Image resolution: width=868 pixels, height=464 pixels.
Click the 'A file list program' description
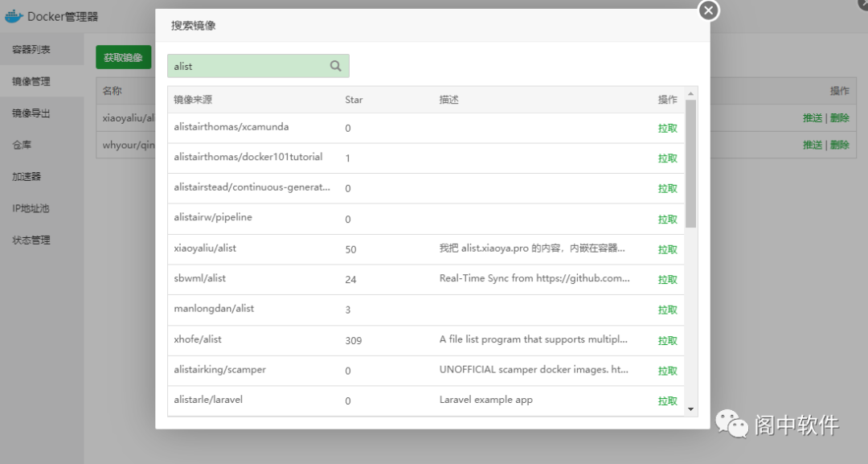[x=533, y=339]
